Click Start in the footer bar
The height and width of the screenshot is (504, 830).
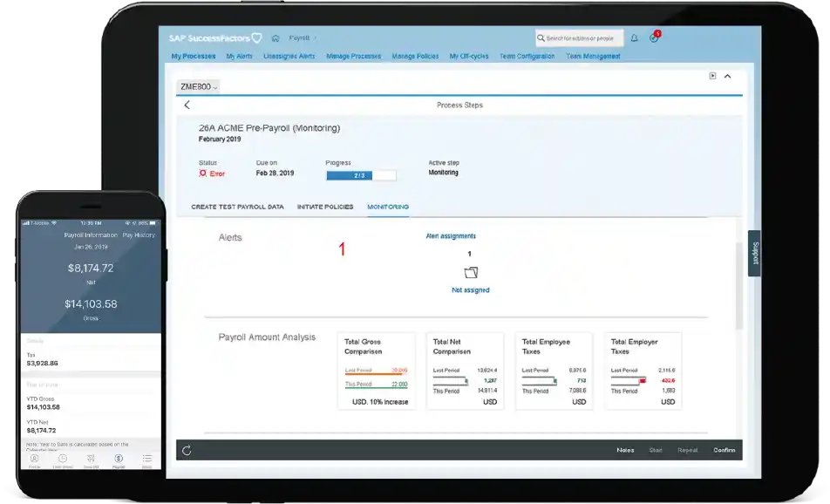pos(656,450)
